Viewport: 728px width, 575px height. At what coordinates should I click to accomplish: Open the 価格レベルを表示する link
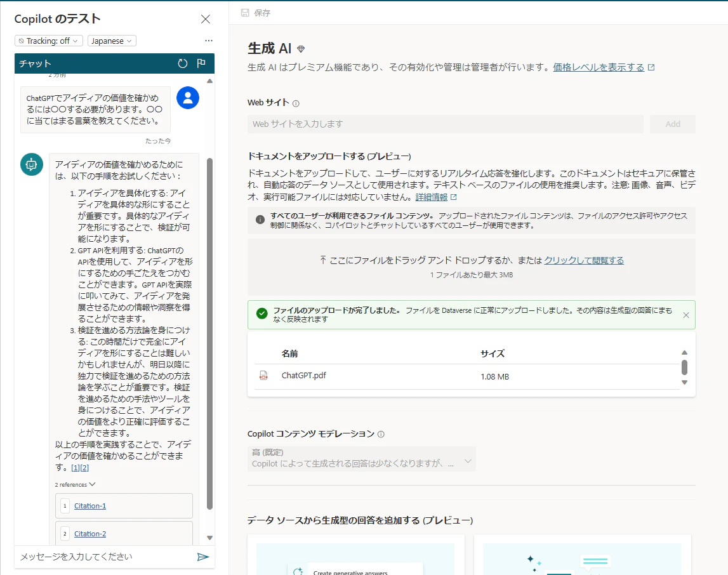[x=599, y=67]
